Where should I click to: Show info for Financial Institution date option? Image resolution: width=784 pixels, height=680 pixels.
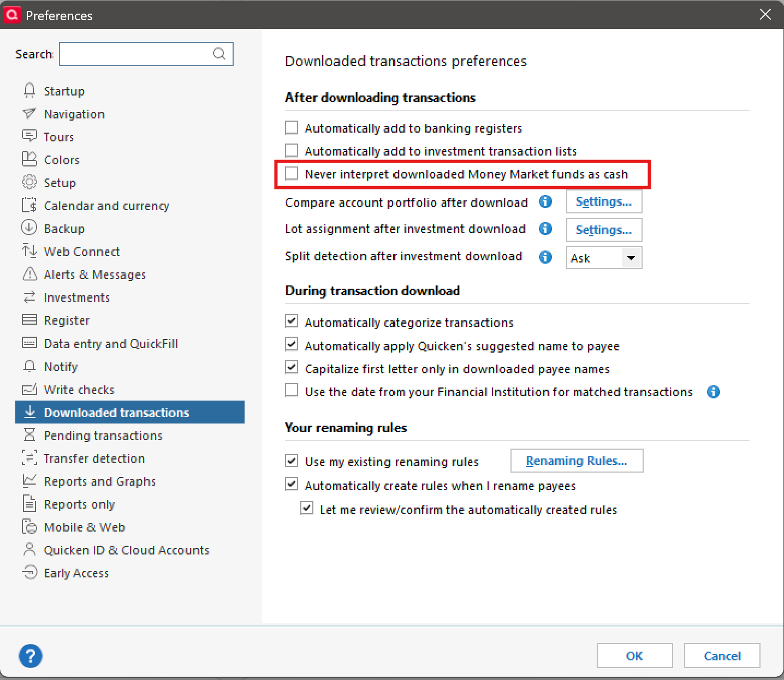tap(714, 392)
